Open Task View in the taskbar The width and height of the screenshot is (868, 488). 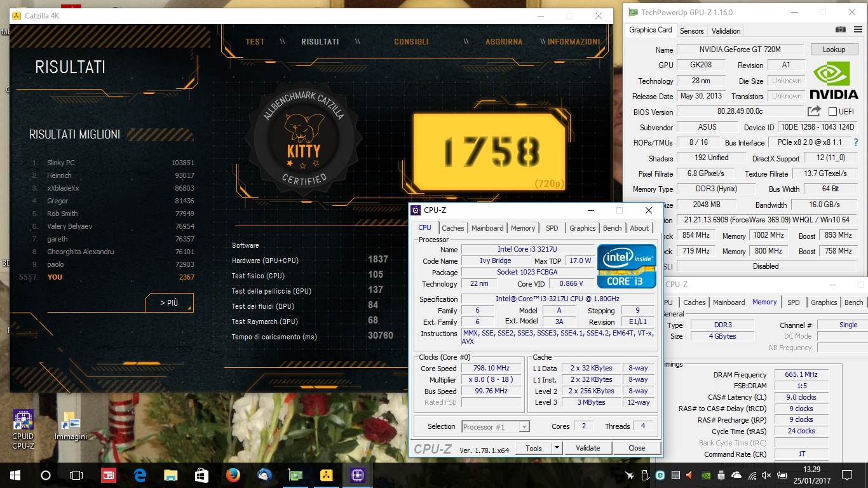tap(76, 475)
